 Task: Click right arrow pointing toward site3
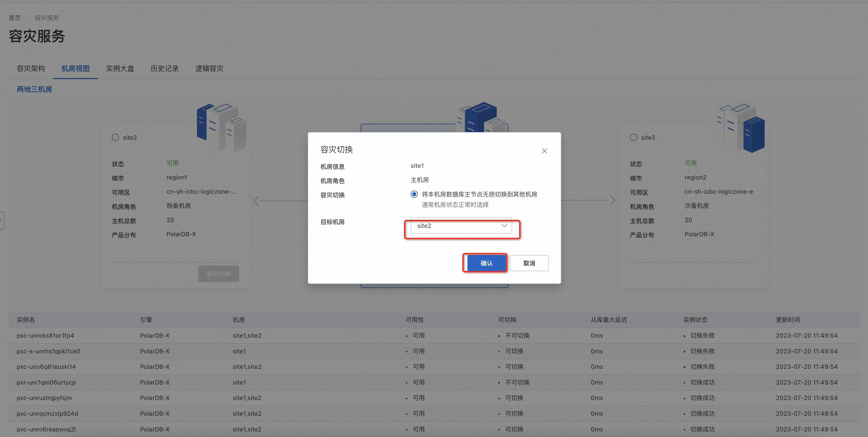pos(612,201)
